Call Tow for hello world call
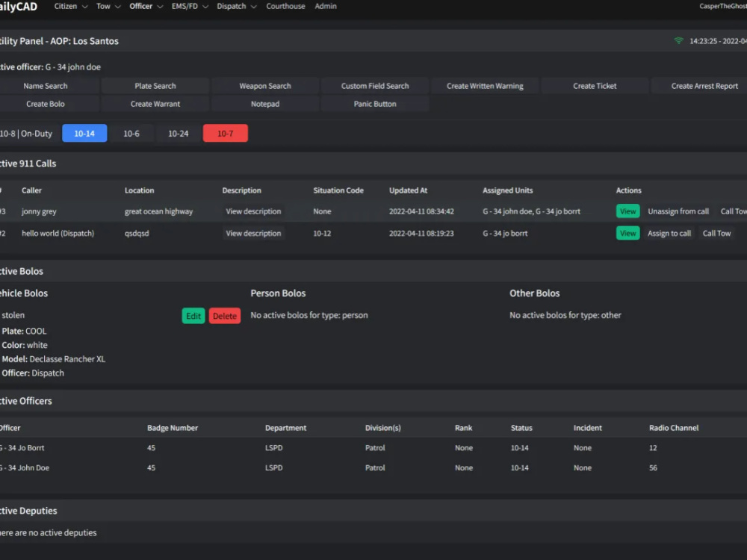Viewport: 747px width, 560px height. (717, 233)
